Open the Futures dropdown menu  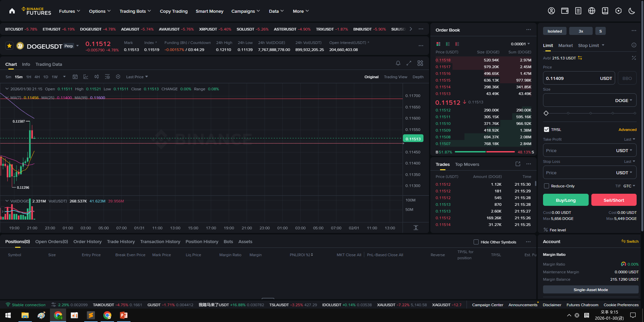tap(69, 11)
